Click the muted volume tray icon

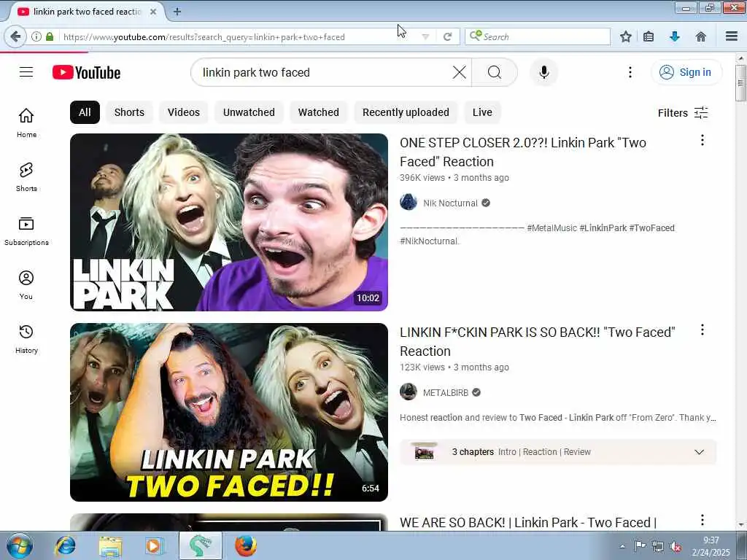pos(676,547)
